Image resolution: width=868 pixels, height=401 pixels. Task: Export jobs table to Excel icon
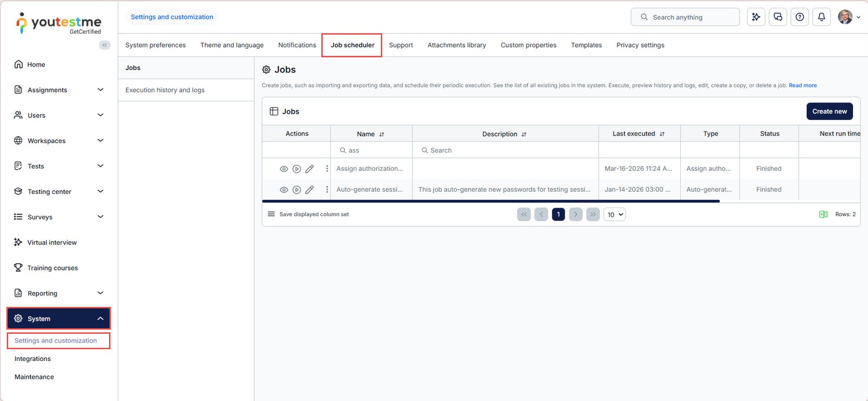823,215
